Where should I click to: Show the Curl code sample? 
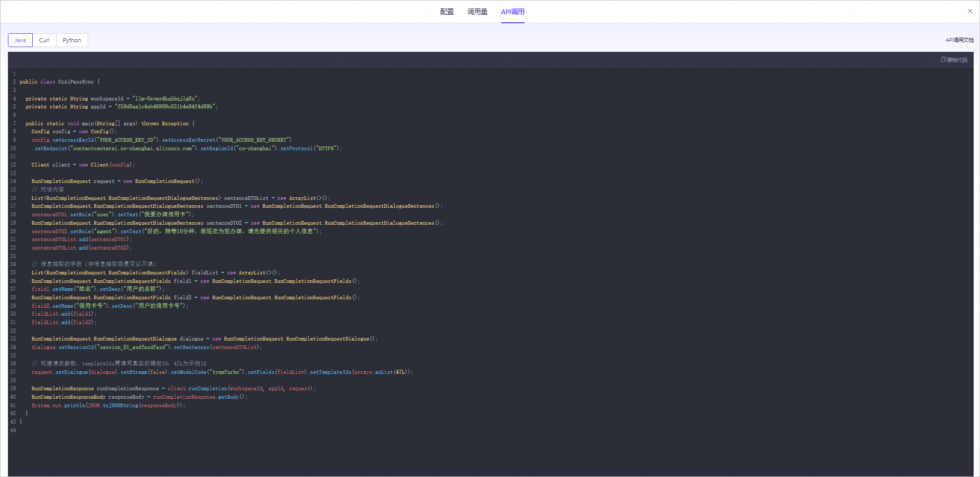tap(44, 40)
